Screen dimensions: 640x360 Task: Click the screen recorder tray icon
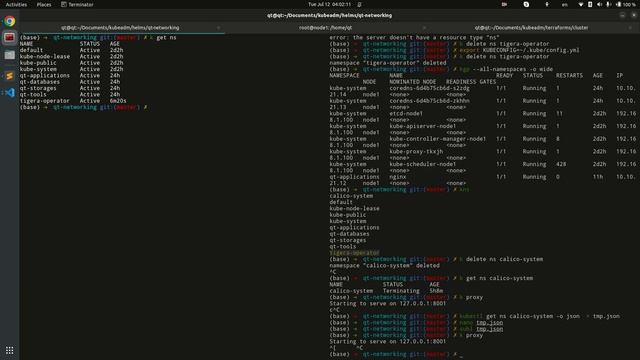click(x=504, y=4)
